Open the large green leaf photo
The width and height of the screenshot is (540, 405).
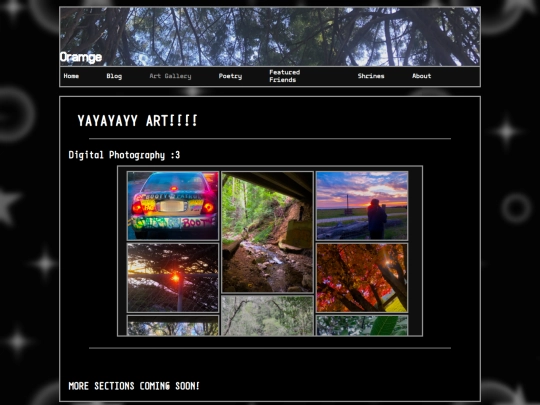[362, 325]
